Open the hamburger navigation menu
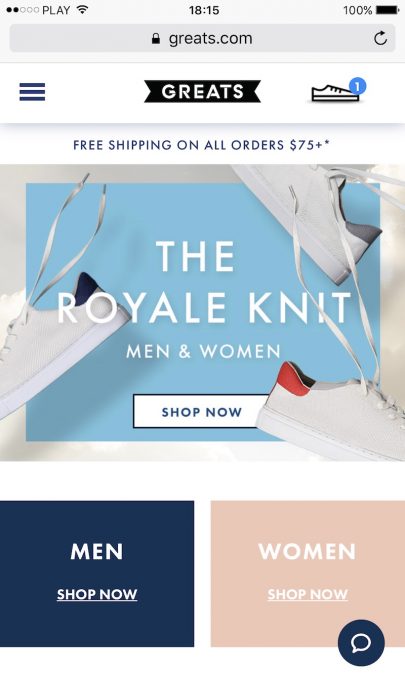Image resolution: width=405 pixels, height=675 pixels. pyautogui.click(x=32, y=92)
